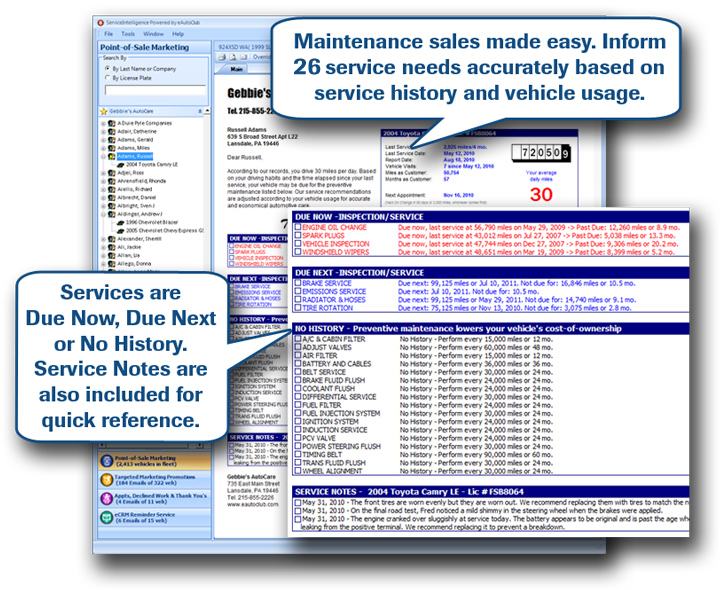This screenshot has width=720, height=590.
Task: Open the Help menu
Action: 178,34
